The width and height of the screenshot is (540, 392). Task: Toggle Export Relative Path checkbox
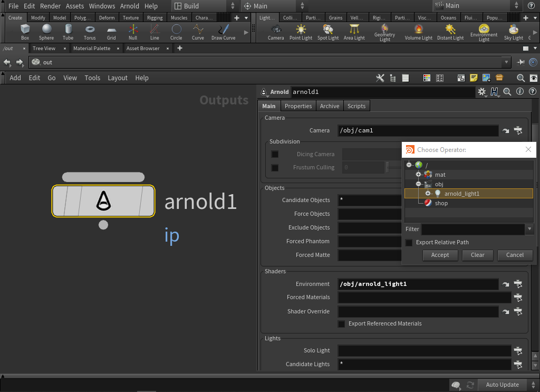click(409, 243)
